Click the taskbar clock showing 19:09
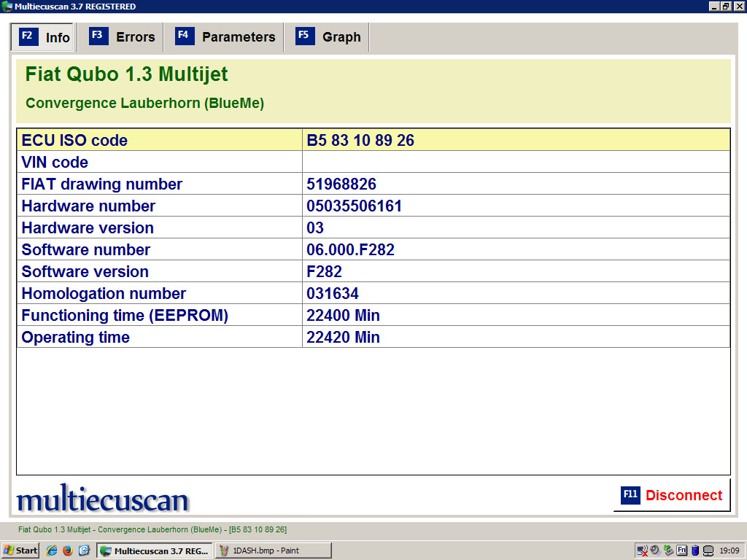Screen dimensions: 747x560 tap(729, 551)
